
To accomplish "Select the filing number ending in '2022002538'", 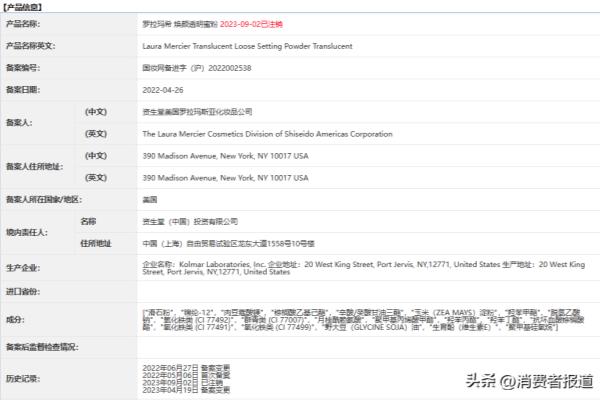I will click(197, 68).
